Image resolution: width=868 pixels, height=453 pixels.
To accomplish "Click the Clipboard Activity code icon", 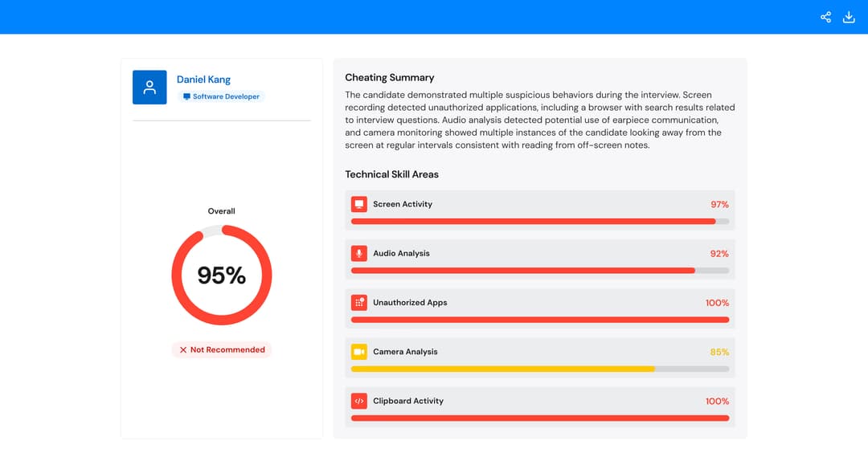I will coord(358,401).
